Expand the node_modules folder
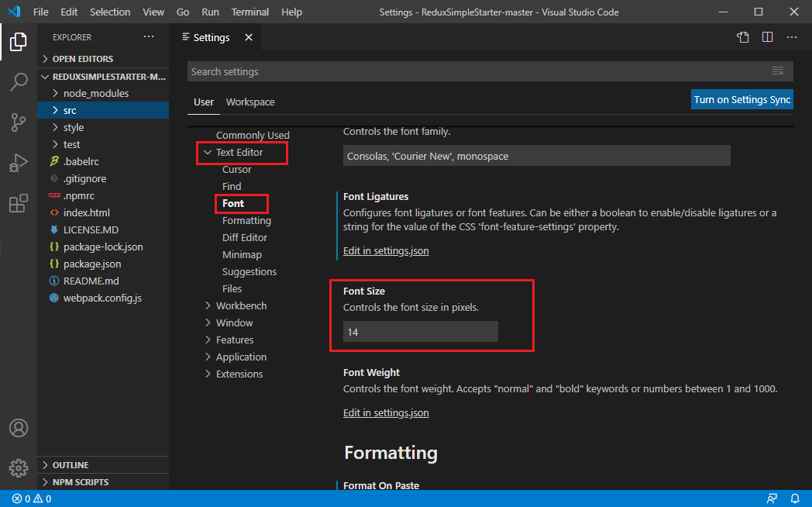Viewport: 812px width, 507px height. (103, 93)
